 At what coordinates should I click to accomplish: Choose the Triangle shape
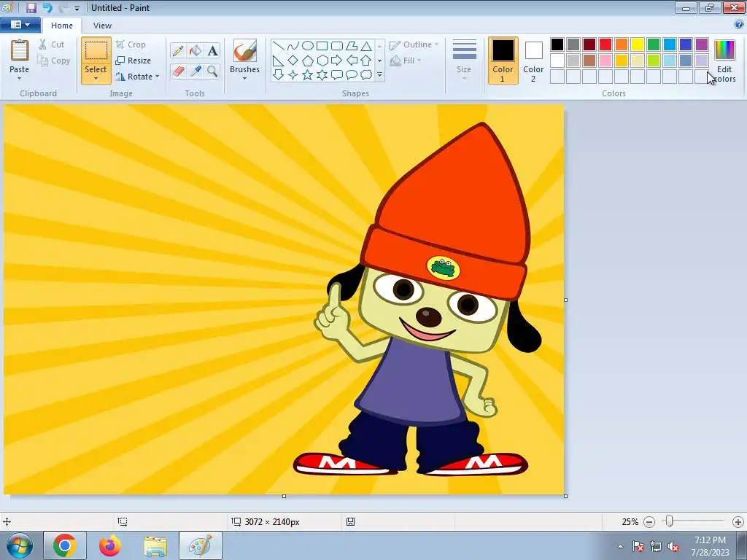[x=366, y=46]
